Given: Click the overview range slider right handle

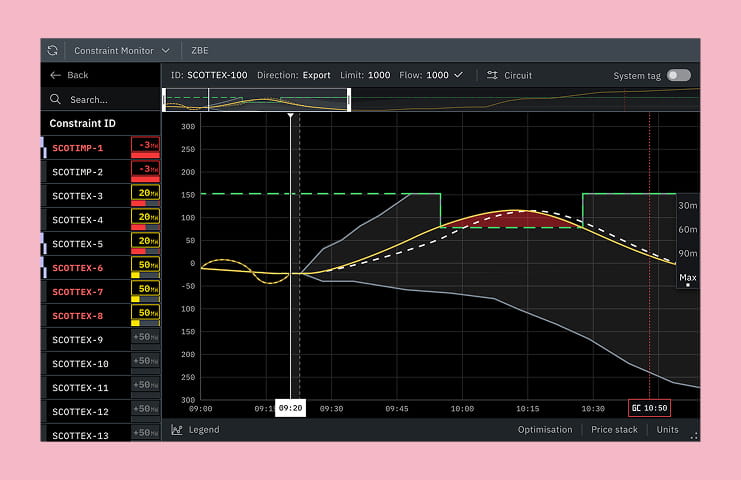Looking at the screenshot, I should (x=350, y=100).
